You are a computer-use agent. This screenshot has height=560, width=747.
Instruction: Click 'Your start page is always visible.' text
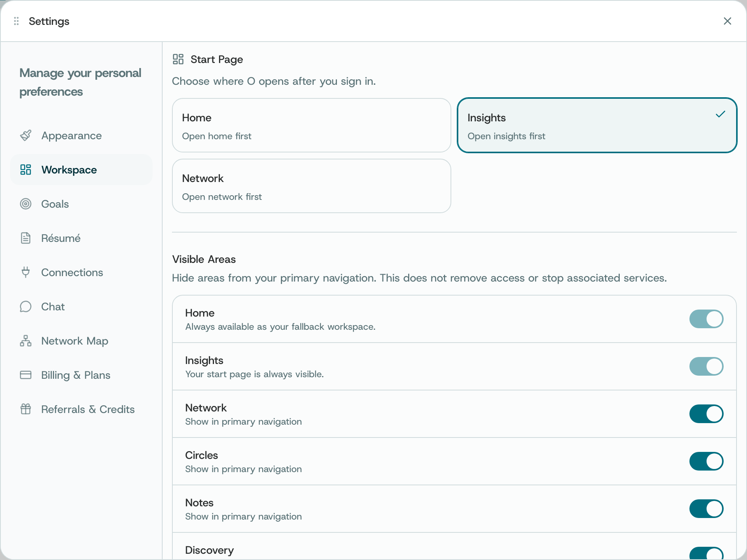pos(254,374)
